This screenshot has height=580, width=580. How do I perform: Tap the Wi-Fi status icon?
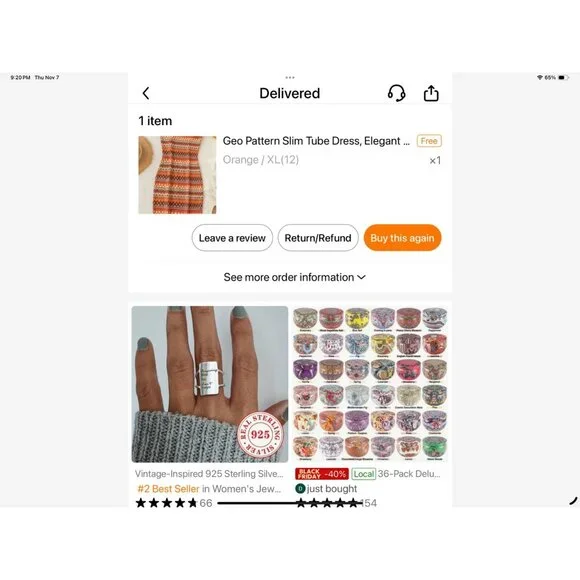(x=540, y=77)
